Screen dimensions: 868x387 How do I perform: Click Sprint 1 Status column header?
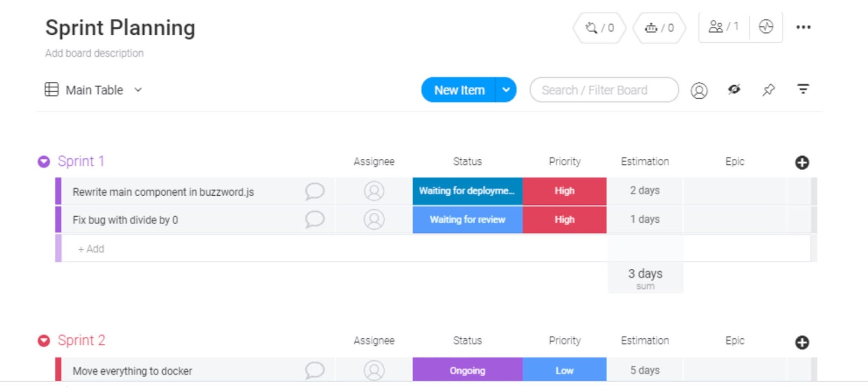pyautogui.click(x=467, y=162)
